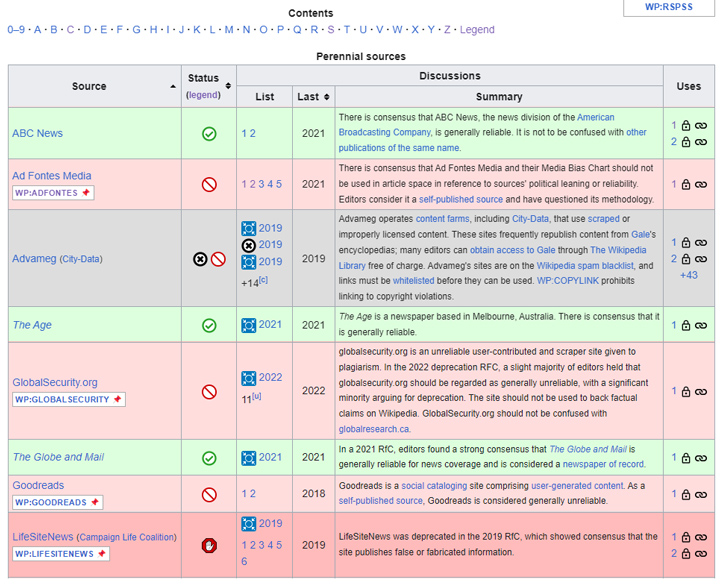Open the ABC News source link
The height and width of the screenshot is (587, 720).
tap(38, 134)
